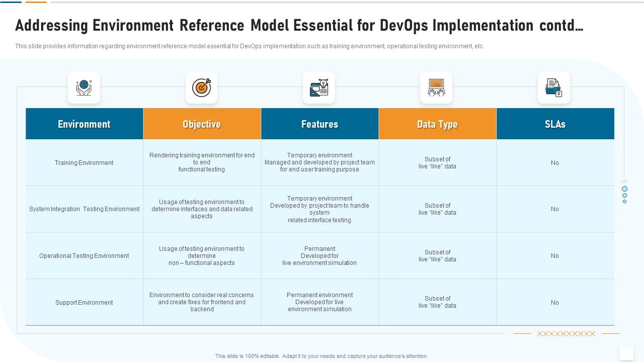Click the presentation screen icon above Data Type column

[437, 87]
